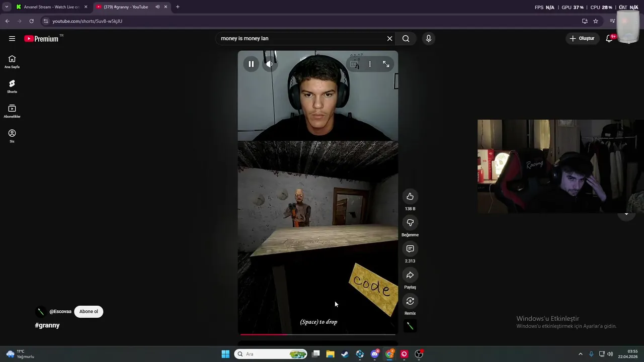Open Shorts in the sidebar
The width and height of the screenshot is (644, 362).
coord(12,86)
